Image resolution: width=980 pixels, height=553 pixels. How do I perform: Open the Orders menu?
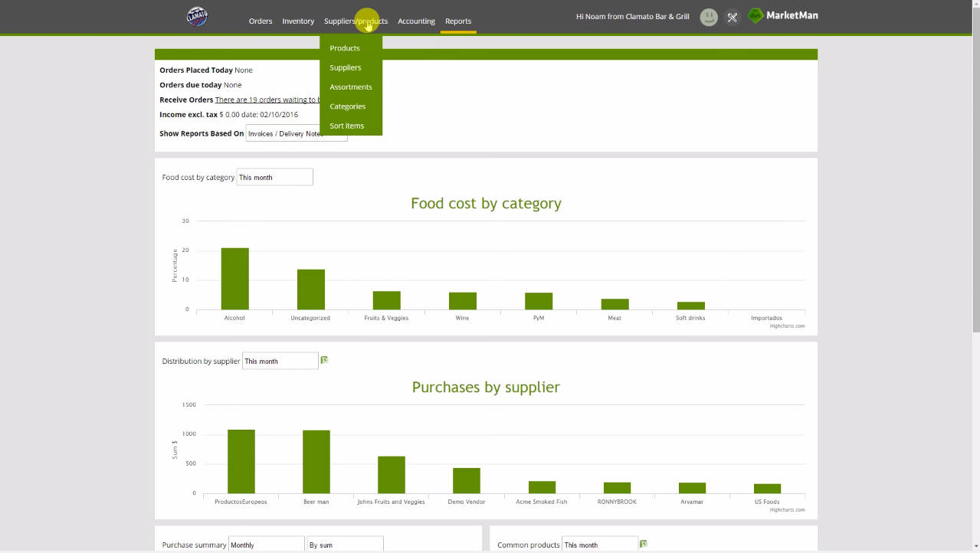[x=260, y=21]
